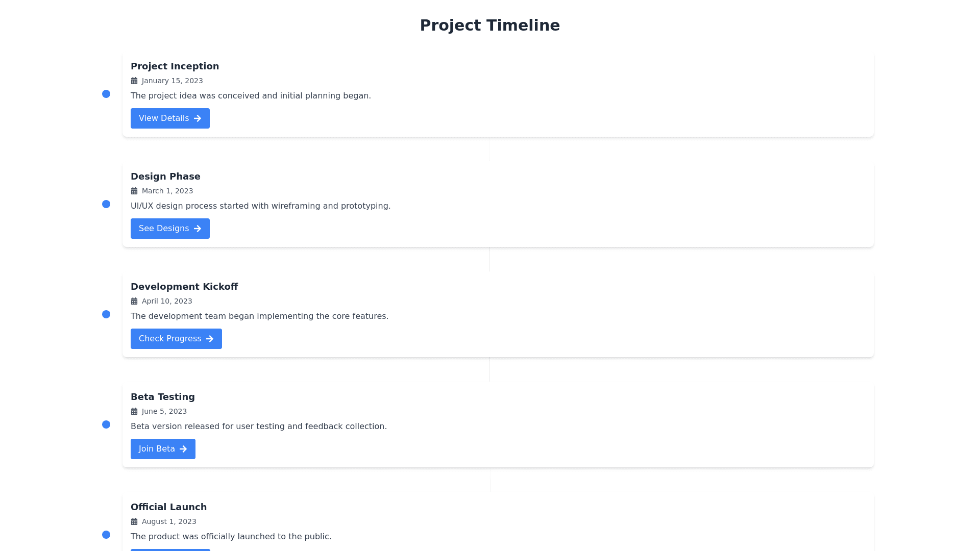Click the Join Beta button
This screenshot has height=551, width=980.
pyautogui.click(x=163, y=448)
